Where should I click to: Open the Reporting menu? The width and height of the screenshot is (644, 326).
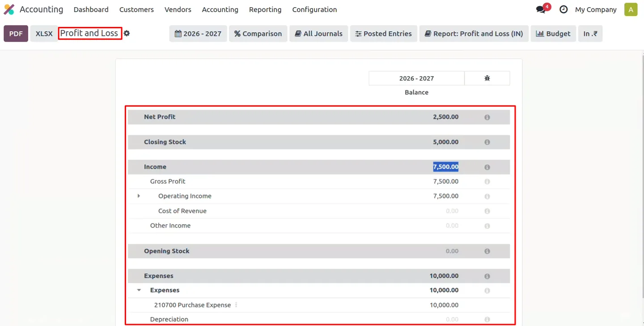265,9
